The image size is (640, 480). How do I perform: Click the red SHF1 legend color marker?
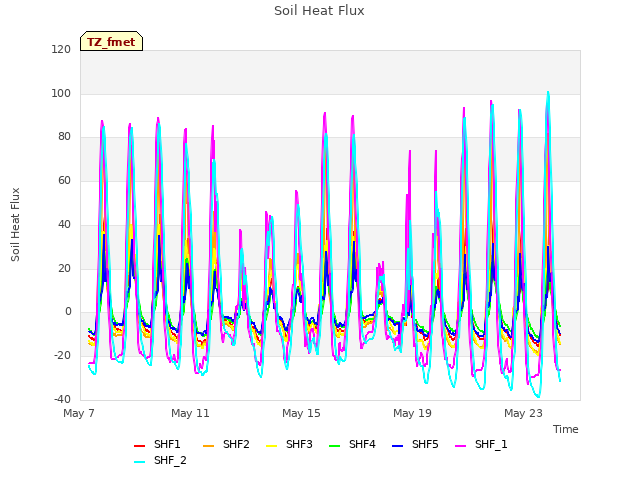(140, 446)
